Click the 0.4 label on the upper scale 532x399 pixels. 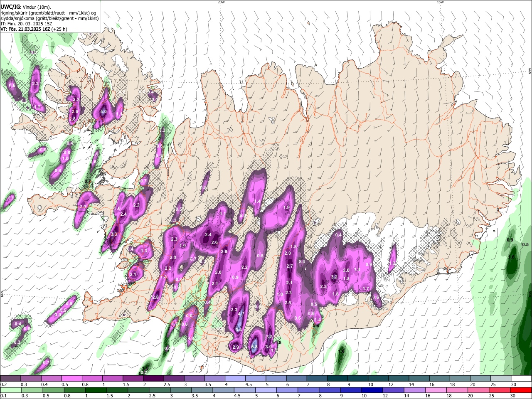(x=44, y=384)
